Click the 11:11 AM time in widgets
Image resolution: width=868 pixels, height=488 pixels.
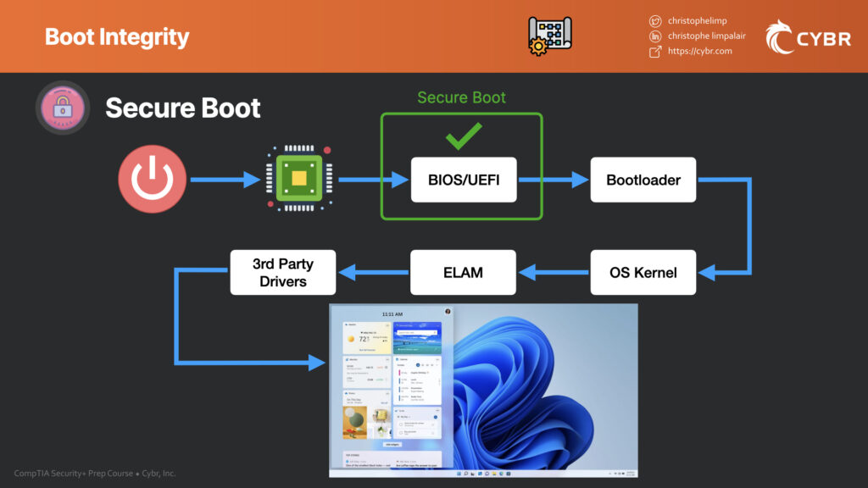[x=392, y=313]
